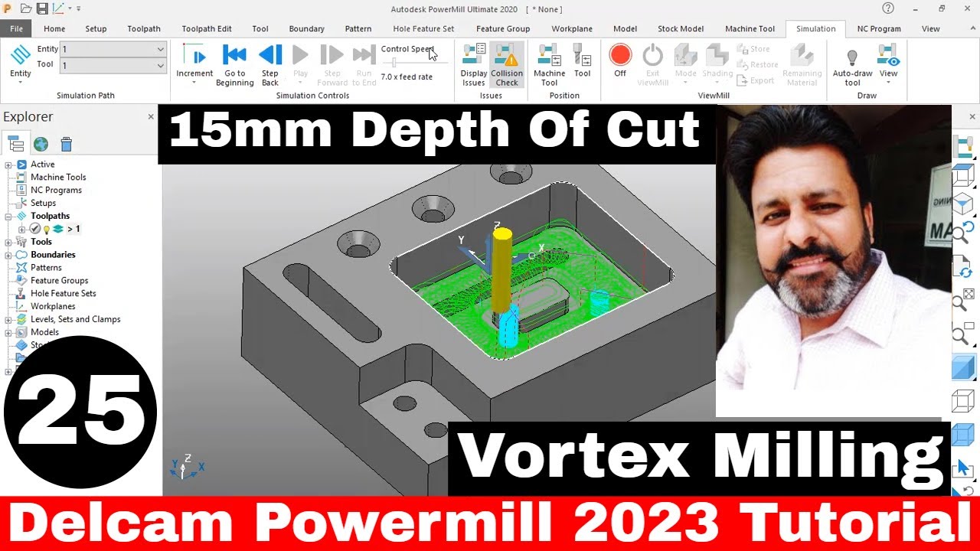This screenshot has width=980, height=551.
Task: Select the Explorer globe browser tab icon
Action: pyautogui.click(x=41, y=144)
